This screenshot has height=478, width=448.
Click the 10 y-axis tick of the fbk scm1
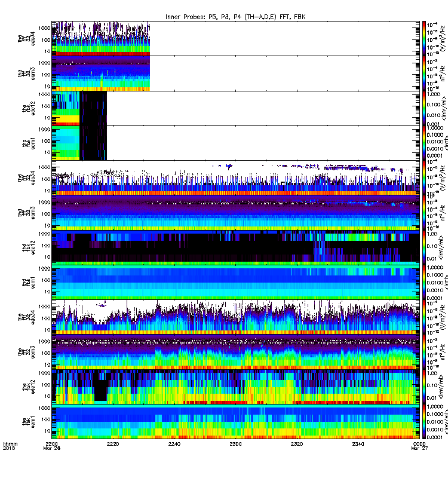[47, 431]
